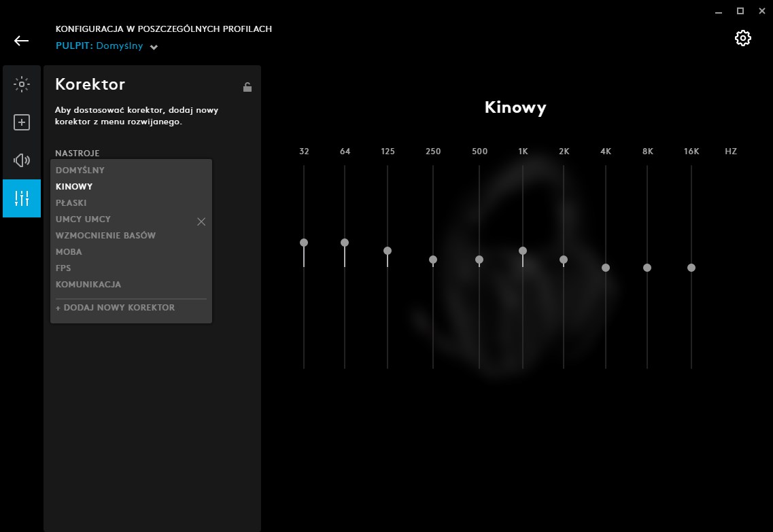Select the WZMOCNIENIE BASÓW preset

105,236
